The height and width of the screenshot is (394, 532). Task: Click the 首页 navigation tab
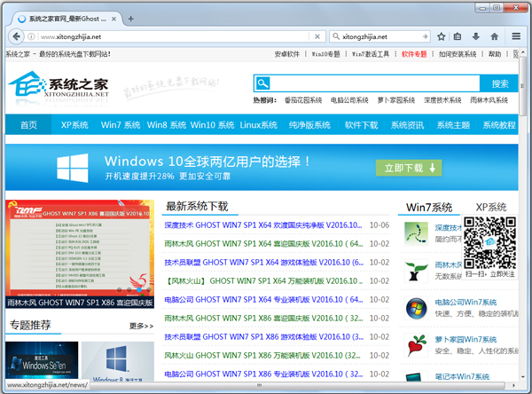coord(28,125)
